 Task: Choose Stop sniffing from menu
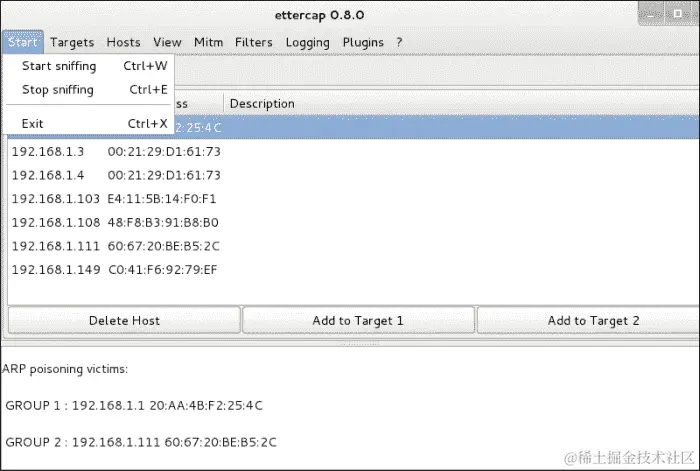coord(88,90)
